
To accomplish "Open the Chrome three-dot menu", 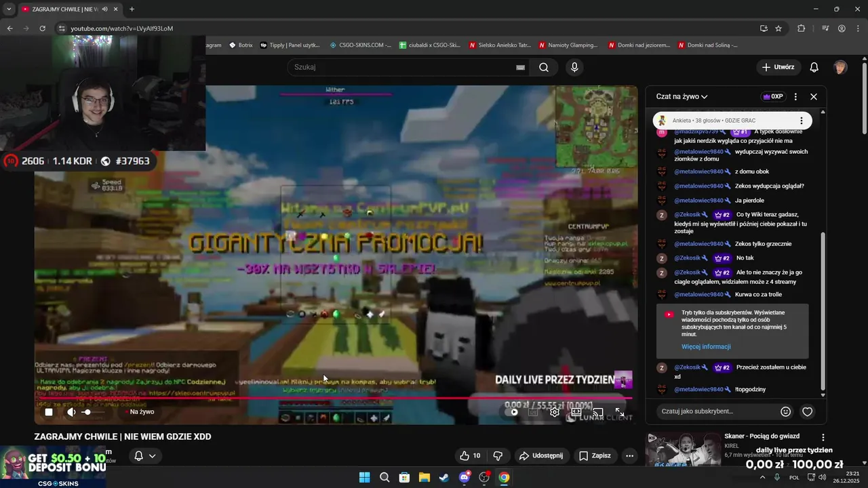I will 858,28.
